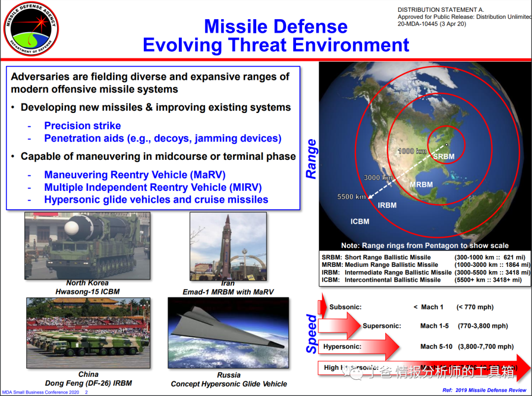The height and width of the screenshot is (396, 532).
Task: Click the 'Precision strike' bullet
Action: [x=82, y=126]
